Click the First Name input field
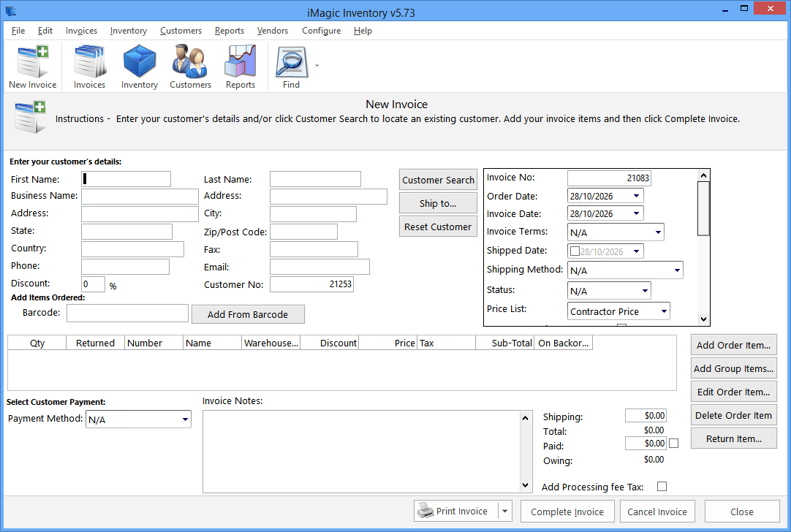Viewport: 791px width, 532px height. tap(126, 179)
